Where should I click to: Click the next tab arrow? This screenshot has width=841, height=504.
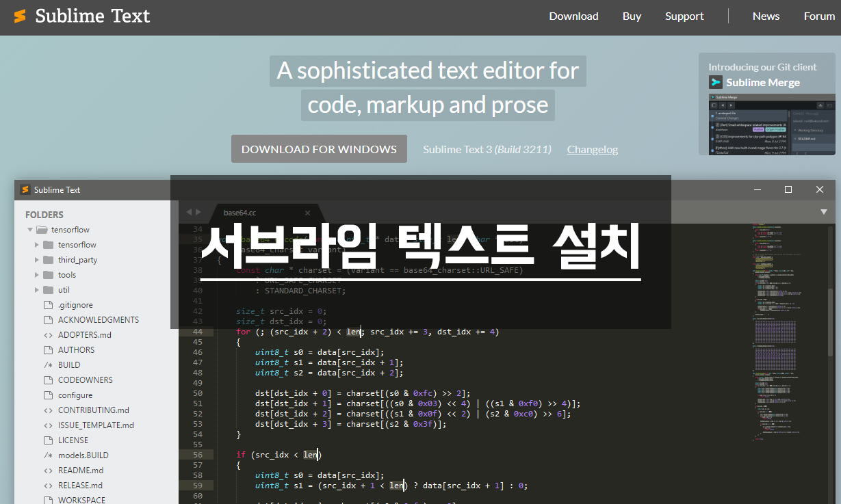pyautogui.click(x=198, y=212)
